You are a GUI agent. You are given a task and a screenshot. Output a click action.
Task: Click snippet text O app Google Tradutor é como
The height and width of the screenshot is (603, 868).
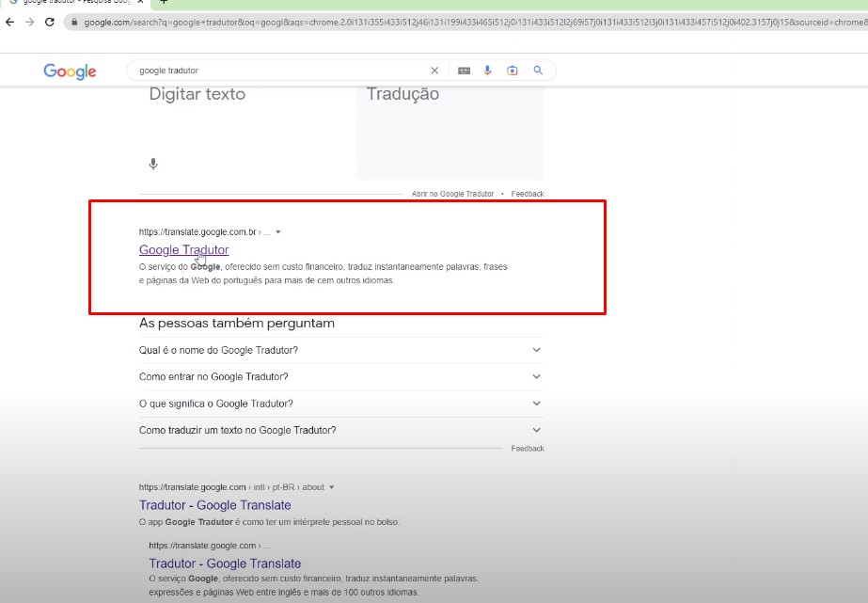[269, 521]
